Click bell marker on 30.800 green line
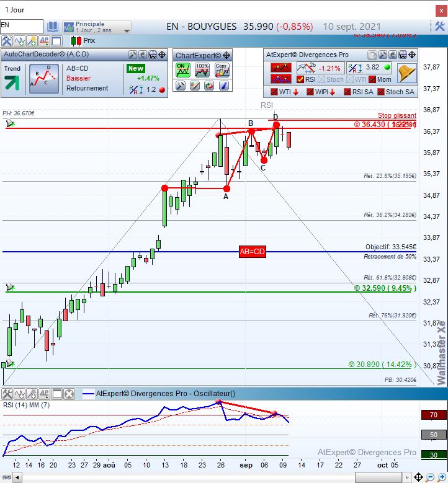Screen dimensions: 448x483 10,363
